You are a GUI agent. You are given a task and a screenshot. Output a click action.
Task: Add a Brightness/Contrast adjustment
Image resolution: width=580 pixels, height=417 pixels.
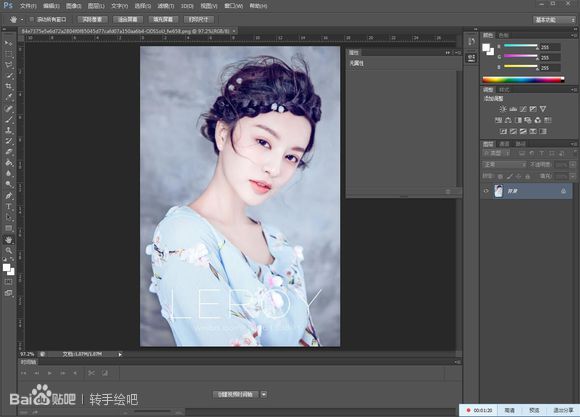(503, 109)
